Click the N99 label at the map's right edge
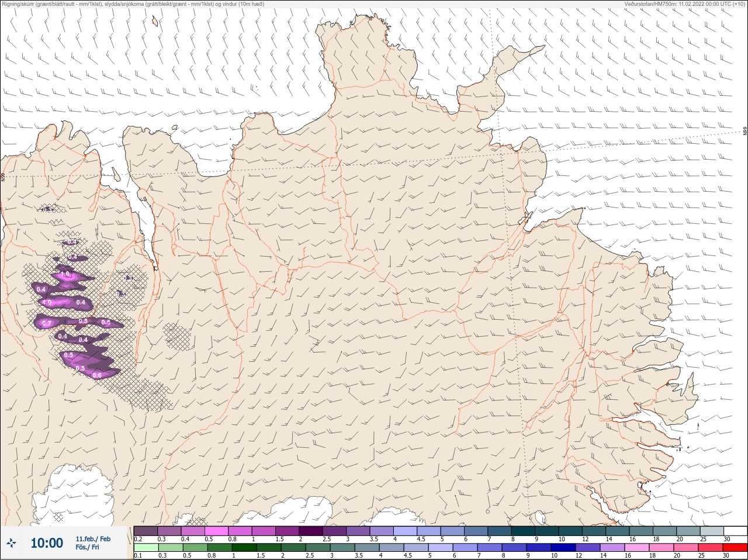Screen dimensions: 748x560 (x=745, y=131)
